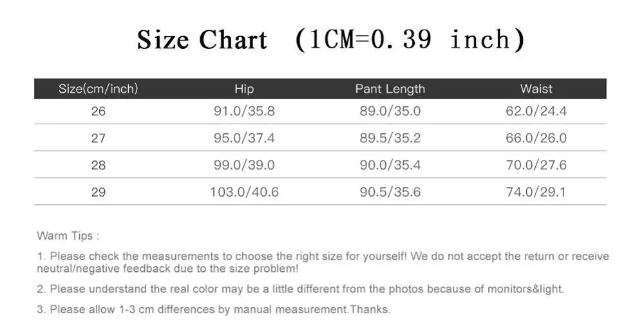Screen dimensions: 644x335
Task: Select size 28 in the table
Action: 99,165
